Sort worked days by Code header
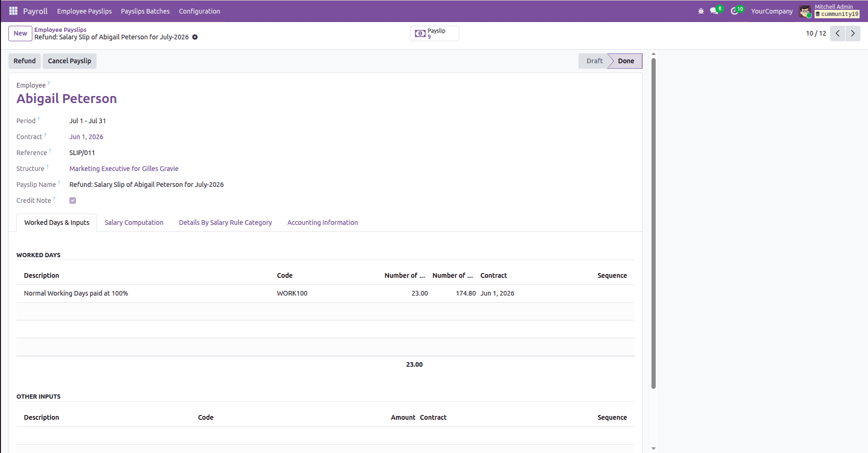Screen dimensions: 868x453 coord(284,275)
